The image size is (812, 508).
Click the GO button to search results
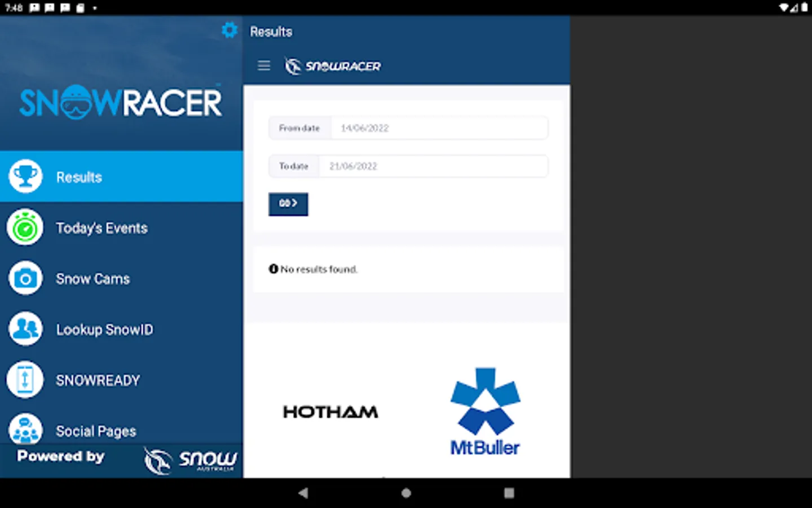pyautogui.click(x=288, y=204)
